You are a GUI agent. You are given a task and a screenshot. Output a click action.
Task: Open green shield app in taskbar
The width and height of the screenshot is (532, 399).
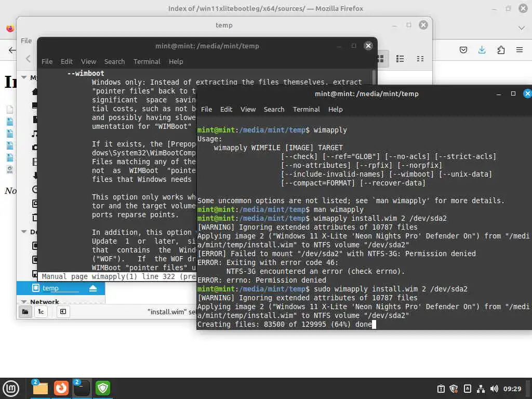click(102, 389)
